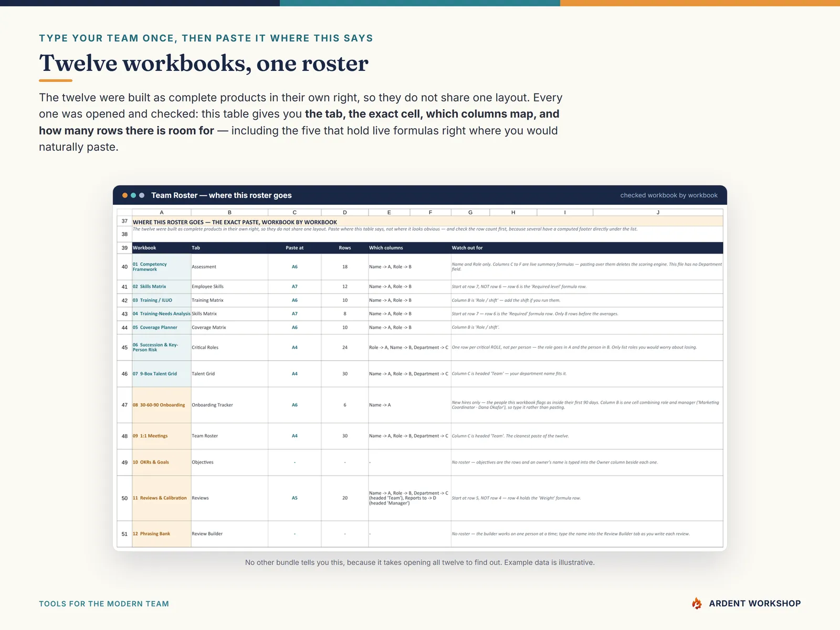Screen dimensions: 840x630
Task: Click the '03 Training / ILUO' workbook cell
Action: [162, 300]
